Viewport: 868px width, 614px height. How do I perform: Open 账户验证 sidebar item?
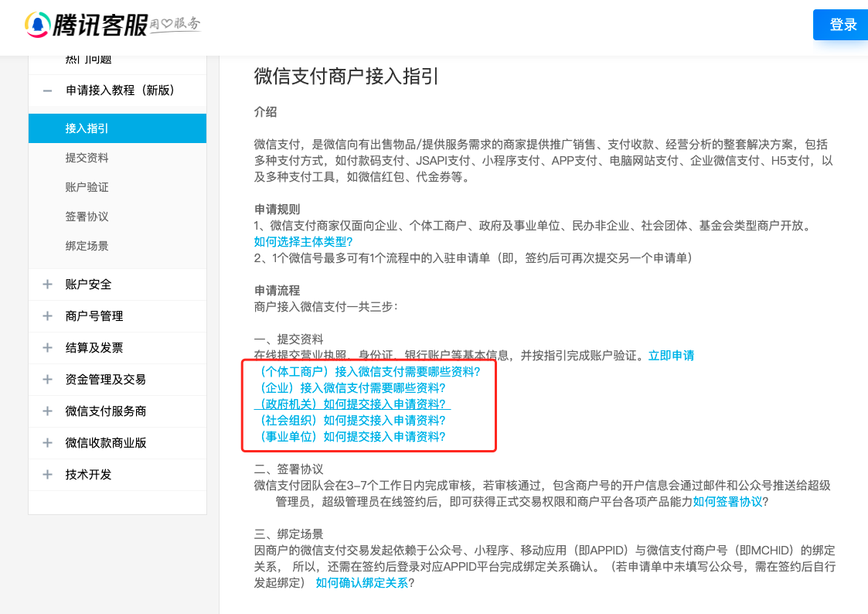[87, 187]
